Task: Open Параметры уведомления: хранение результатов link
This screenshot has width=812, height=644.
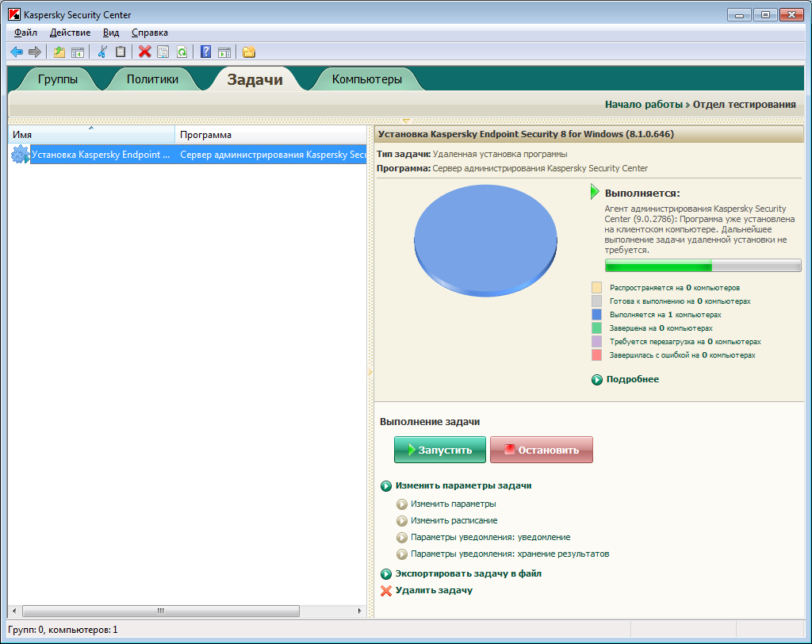Action: tap(510, 554)
